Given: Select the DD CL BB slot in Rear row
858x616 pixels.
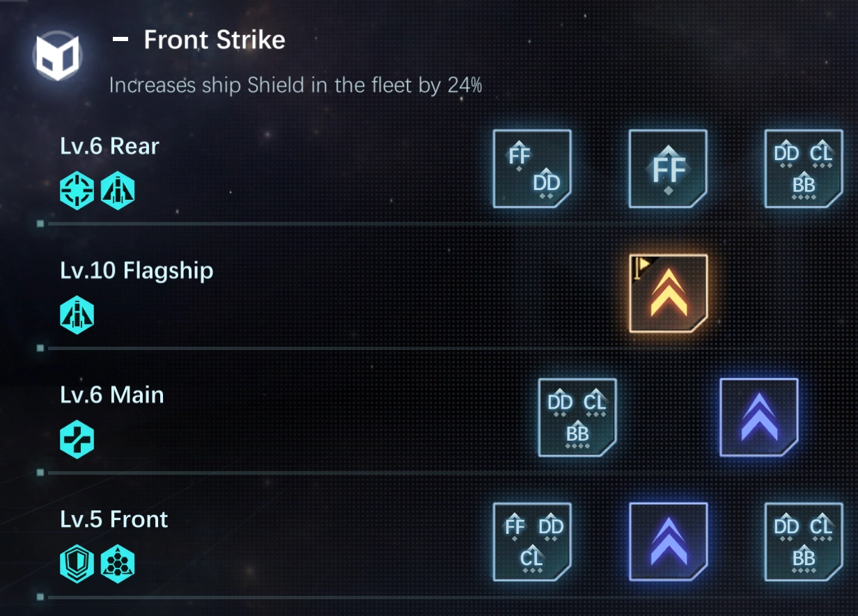Looking at the screenshot, I should (804, 169).
